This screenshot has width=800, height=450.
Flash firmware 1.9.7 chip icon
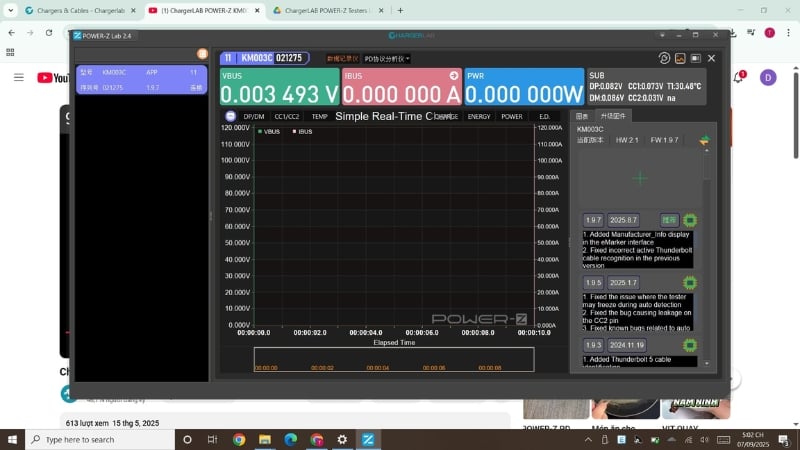coord(690,220)
